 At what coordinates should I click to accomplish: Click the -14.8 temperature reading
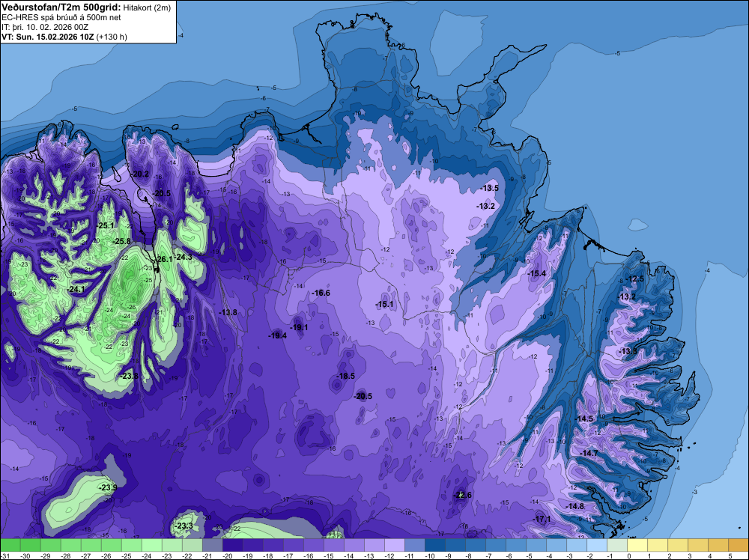[575, 507]
